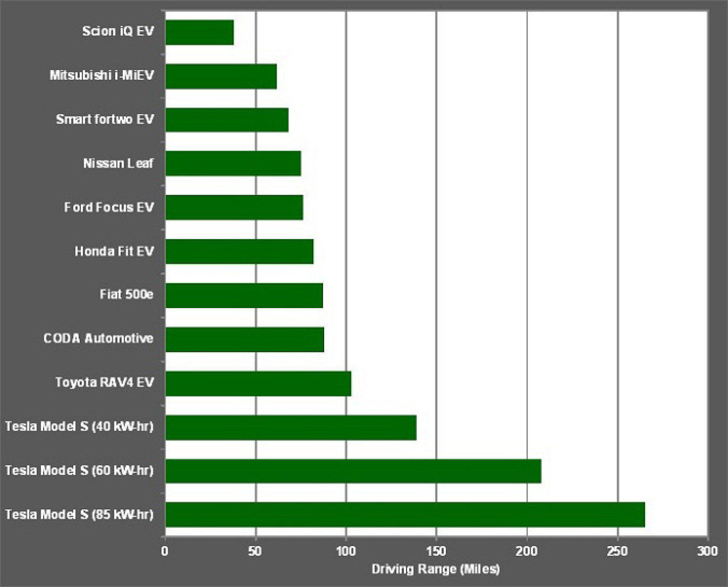The height and width of the screenshot is (587, 728).
Task: Click the Fiat 500e label
Action: coord(127,295)
